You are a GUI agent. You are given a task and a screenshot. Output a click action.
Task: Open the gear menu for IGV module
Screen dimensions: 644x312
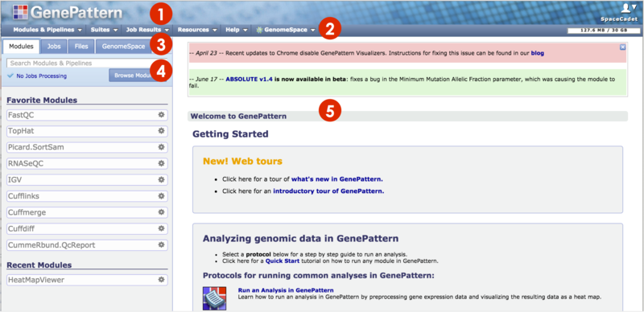162,180
